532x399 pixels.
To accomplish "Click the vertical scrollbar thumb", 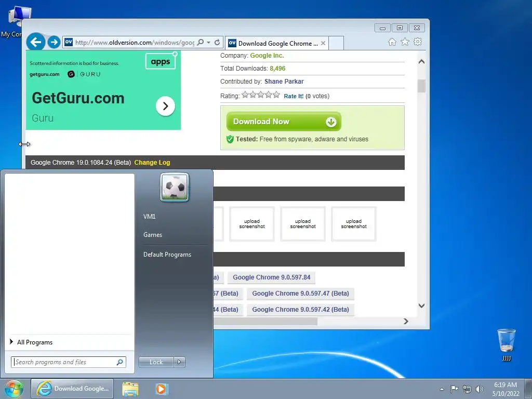I will coord(421,86).
